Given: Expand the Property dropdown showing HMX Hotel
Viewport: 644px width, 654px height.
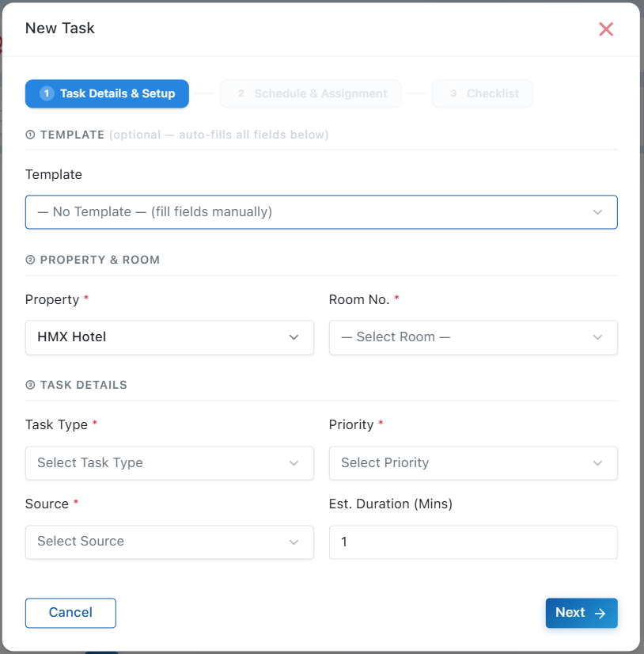Looking at the screenshot, I should (169, 337).
